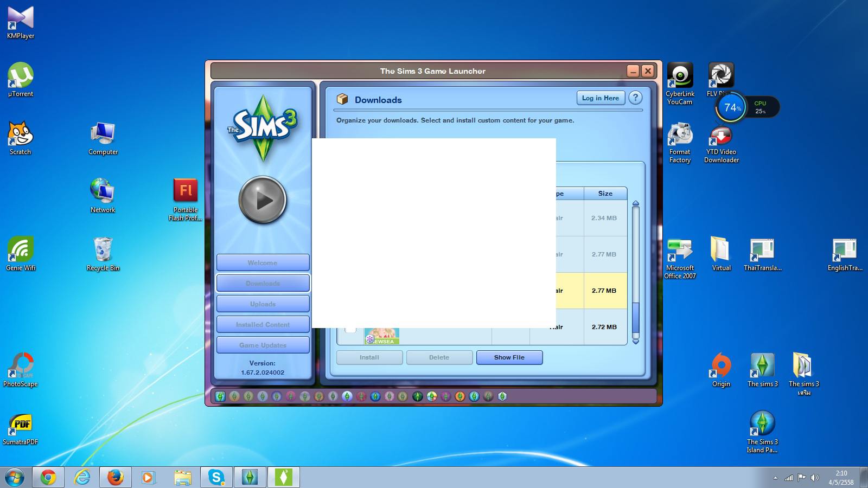Click the scrollbar thumb of the downloads list
This screenshot has width=868, height=488.
click(x=636, y=317)
